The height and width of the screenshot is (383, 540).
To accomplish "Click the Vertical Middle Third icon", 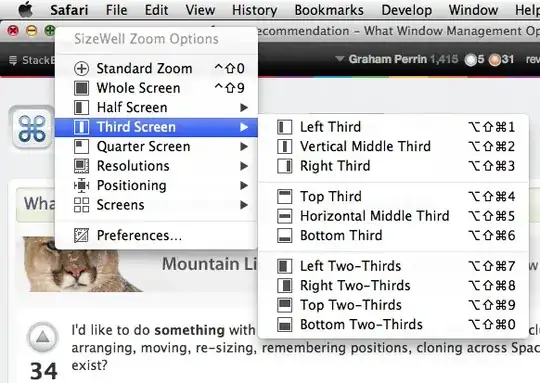I will point(284,146).
